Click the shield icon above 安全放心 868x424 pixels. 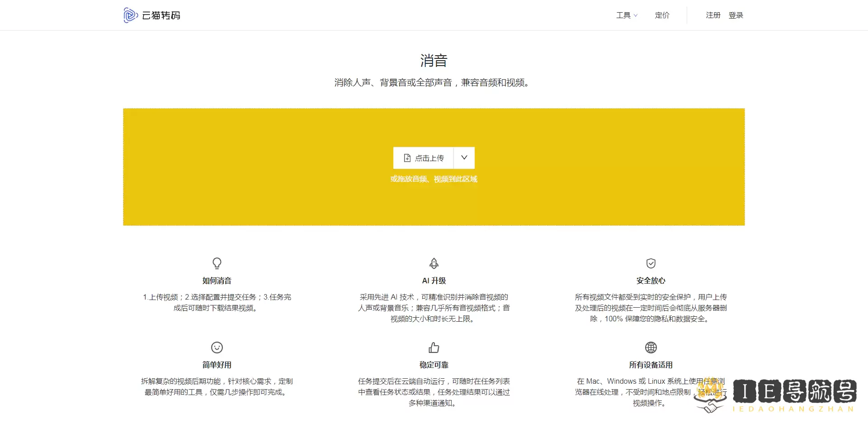tap(651, 263)
